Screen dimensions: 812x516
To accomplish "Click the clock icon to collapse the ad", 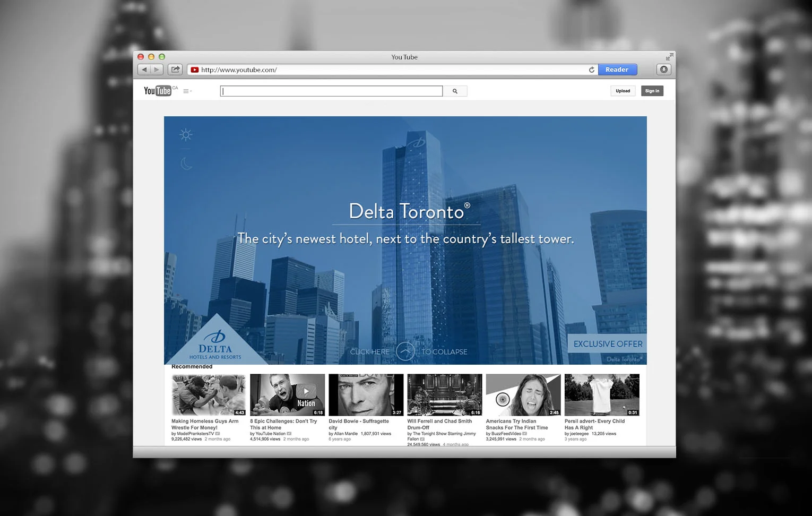I will pos(405,351).
